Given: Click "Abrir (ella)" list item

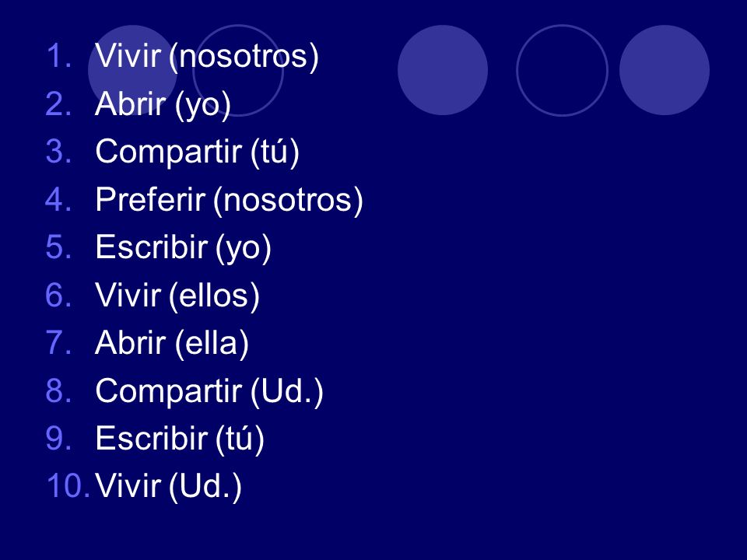Looking at the screenshot, I should [x=172, y=343].
